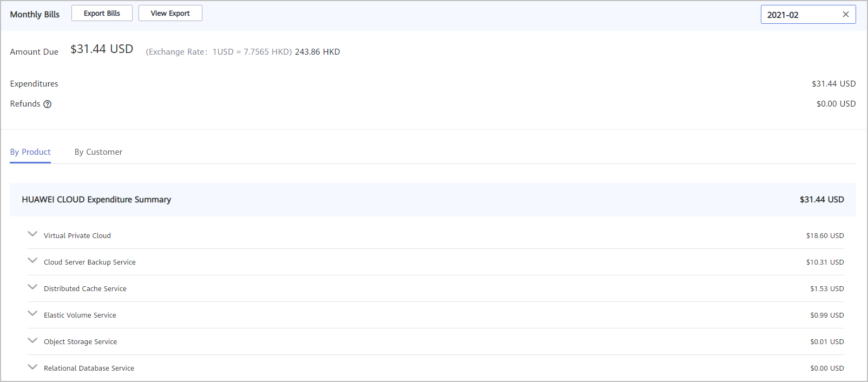Click the Elastic Volume Service label
The height and width of the screenshot is (382, 868).
point(80,315)
